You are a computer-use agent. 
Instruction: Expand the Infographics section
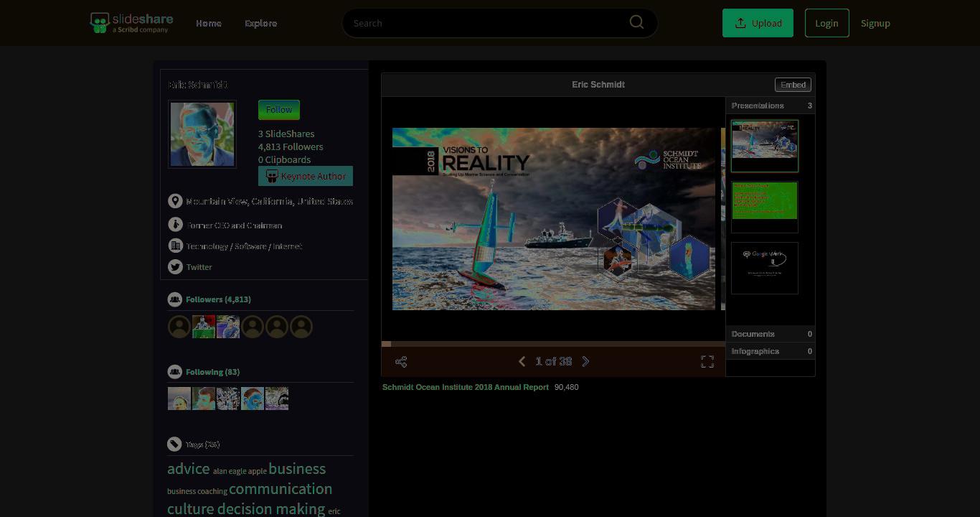(x=771, y=351)
